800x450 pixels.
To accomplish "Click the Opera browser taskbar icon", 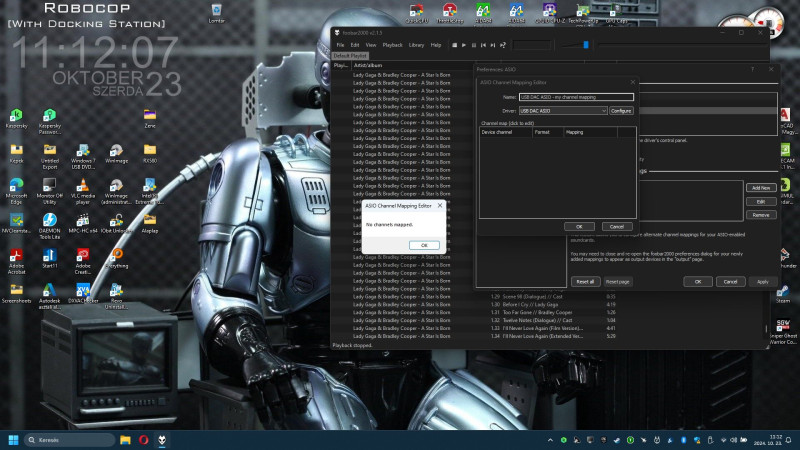I will [x=143, y=439].
